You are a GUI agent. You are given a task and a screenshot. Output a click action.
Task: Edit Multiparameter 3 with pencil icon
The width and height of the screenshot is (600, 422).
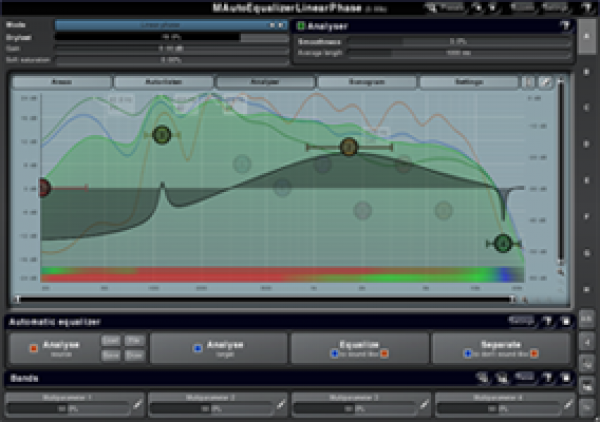pyautogui.click(x=424, y=404)
